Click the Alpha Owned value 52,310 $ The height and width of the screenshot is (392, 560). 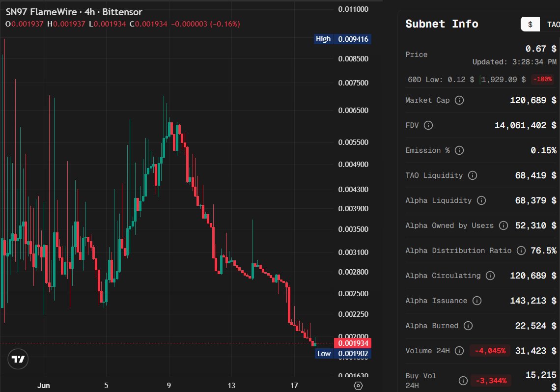tap(536, 225)
